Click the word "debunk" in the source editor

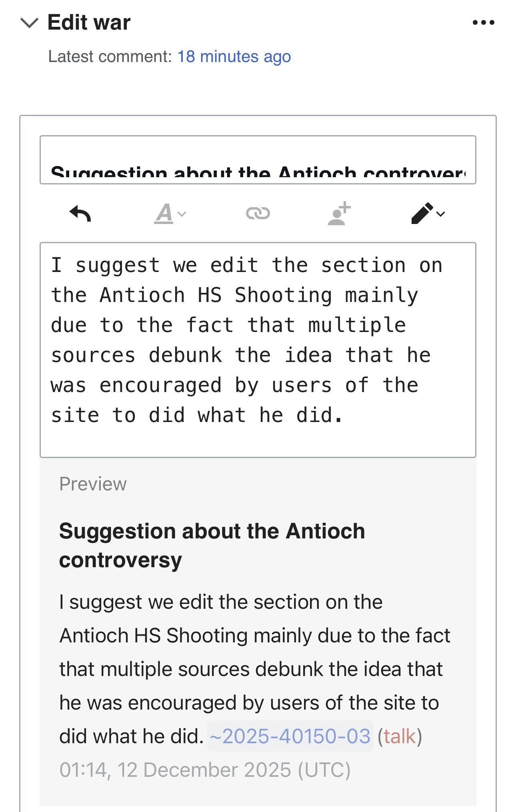pyautogui.click(x=185, y=355)
